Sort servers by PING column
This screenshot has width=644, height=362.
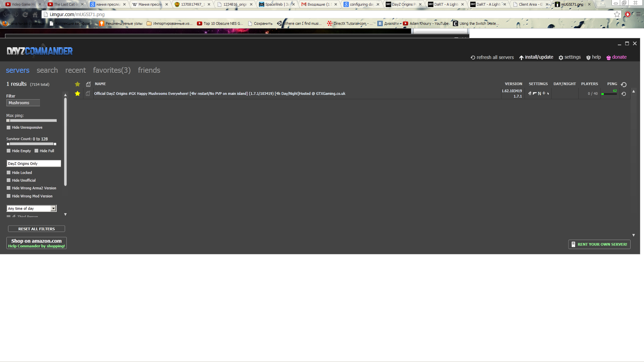tap(612, 84)
